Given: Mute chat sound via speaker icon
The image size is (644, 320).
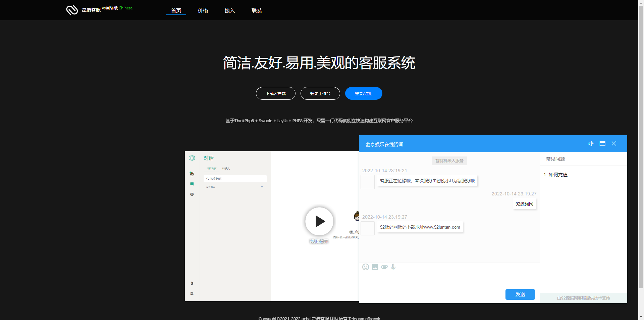Looking at the screenshot, I should pos(591,144).
